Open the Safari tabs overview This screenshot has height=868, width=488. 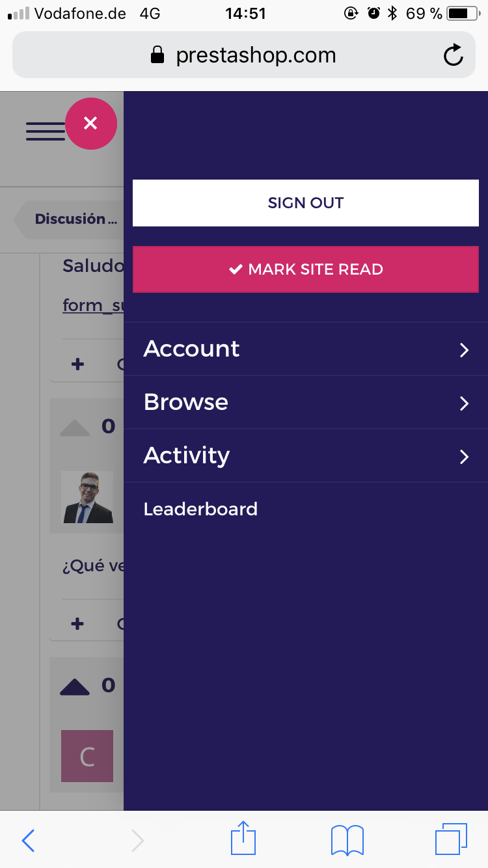pyautogui.click(x=451, y=839)
